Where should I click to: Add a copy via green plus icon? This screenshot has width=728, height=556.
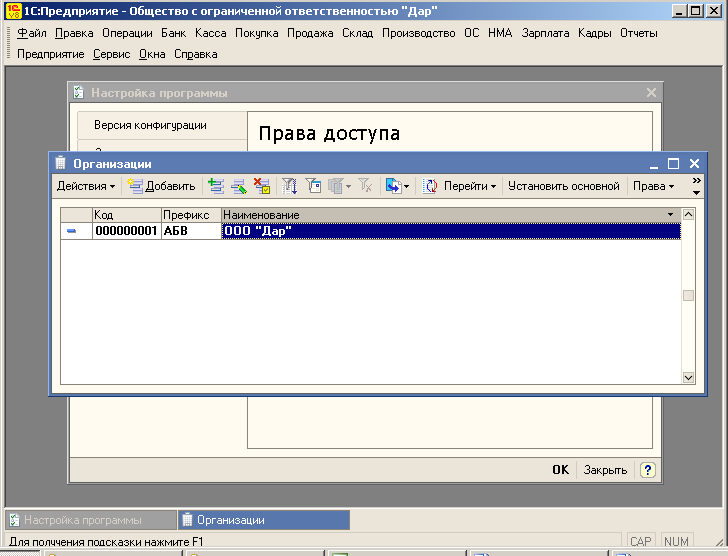pos(216,186)
